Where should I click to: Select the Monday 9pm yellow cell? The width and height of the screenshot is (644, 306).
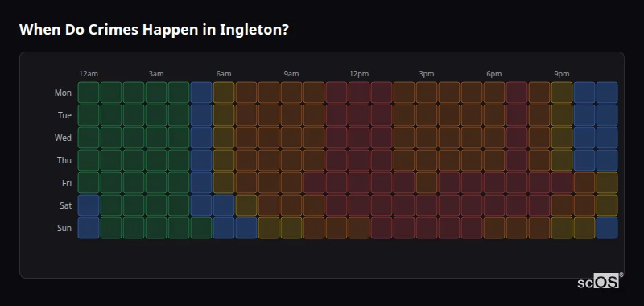tap(562, 93)
